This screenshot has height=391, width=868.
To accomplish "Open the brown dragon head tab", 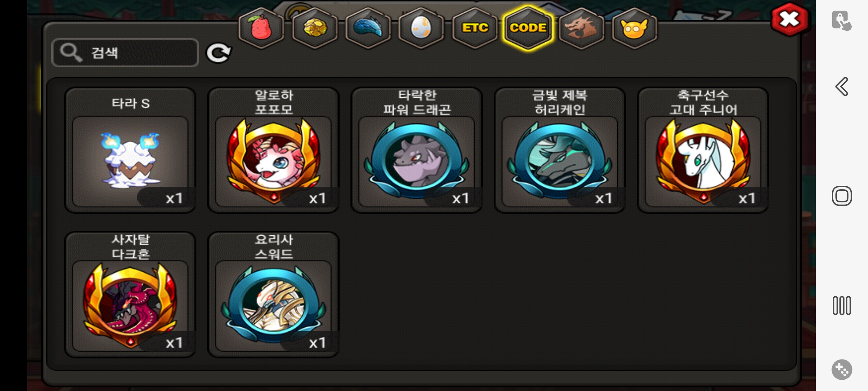I will (x=581, y=28).
